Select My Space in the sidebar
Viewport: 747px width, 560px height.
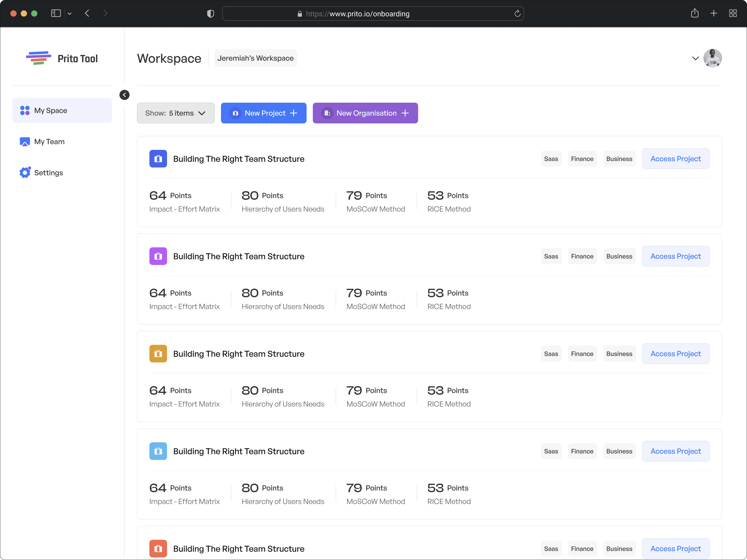(51, 110)
